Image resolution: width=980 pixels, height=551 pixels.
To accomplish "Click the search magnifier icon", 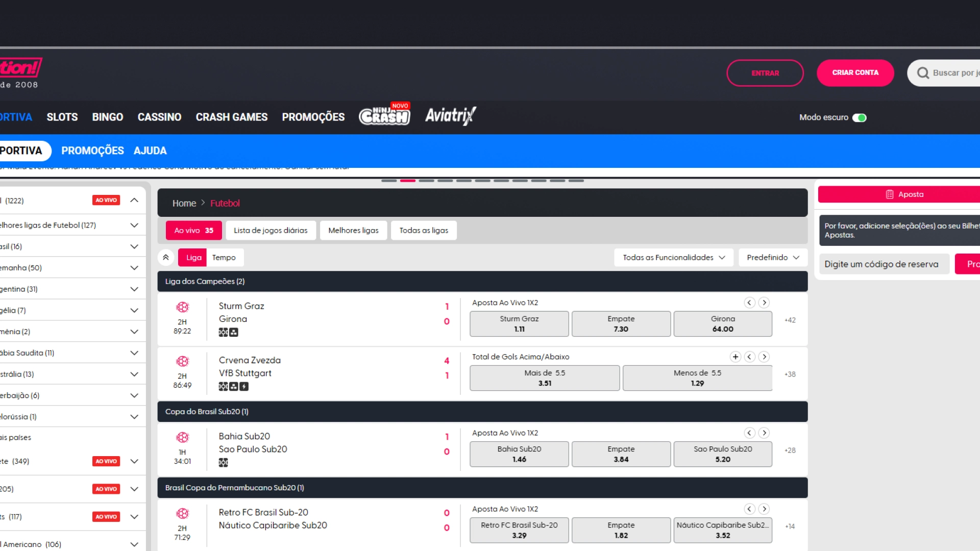I will tap(923, 73).
